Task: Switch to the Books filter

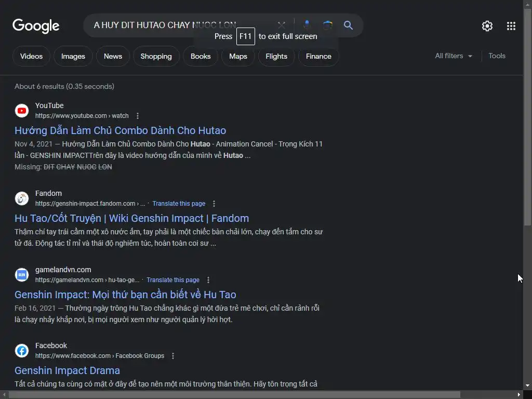Action: pyautogui.click(x=201, y=56)
